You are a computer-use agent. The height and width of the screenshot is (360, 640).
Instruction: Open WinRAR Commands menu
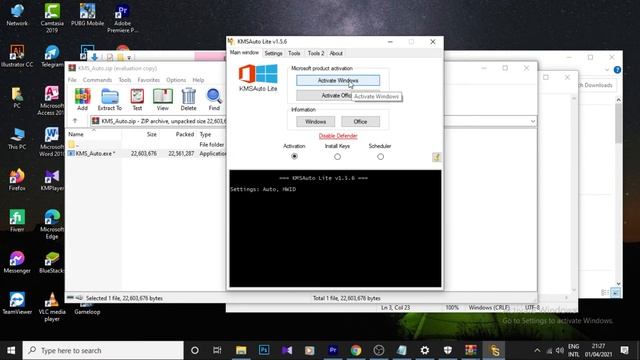point(97,80)
